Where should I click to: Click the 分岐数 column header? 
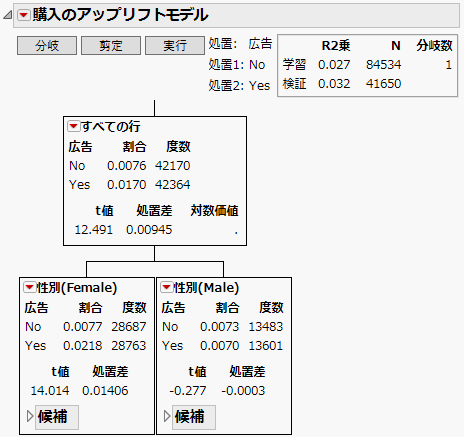pyautogui.click(x=434, y=45)
